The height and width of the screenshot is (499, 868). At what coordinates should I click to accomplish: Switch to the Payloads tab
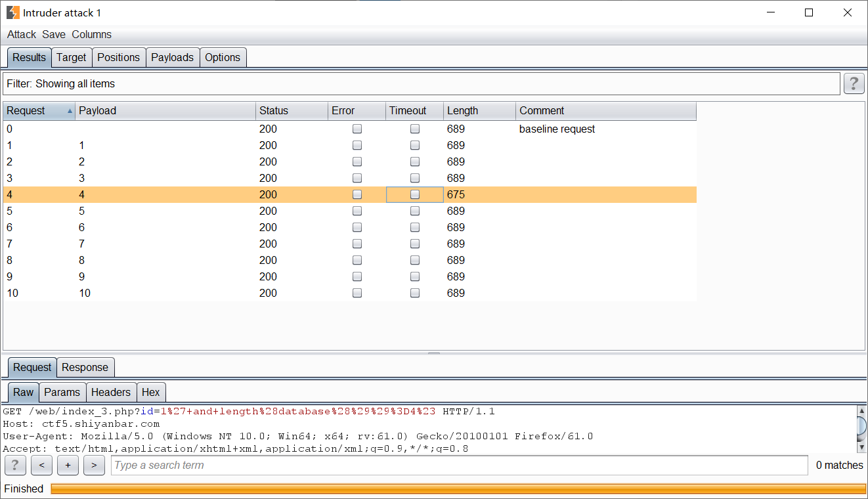(x=173, y=58)
